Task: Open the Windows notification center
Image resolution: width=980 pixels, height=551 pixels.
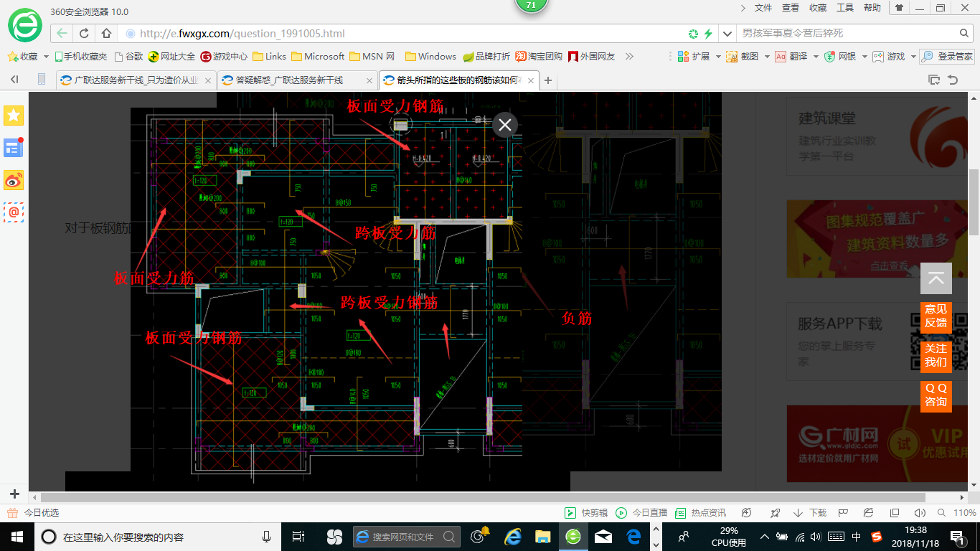Action: [x=958, y=537]
